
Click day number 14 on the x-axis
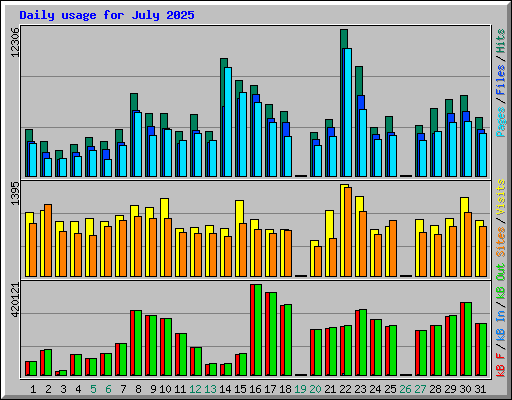225,389
